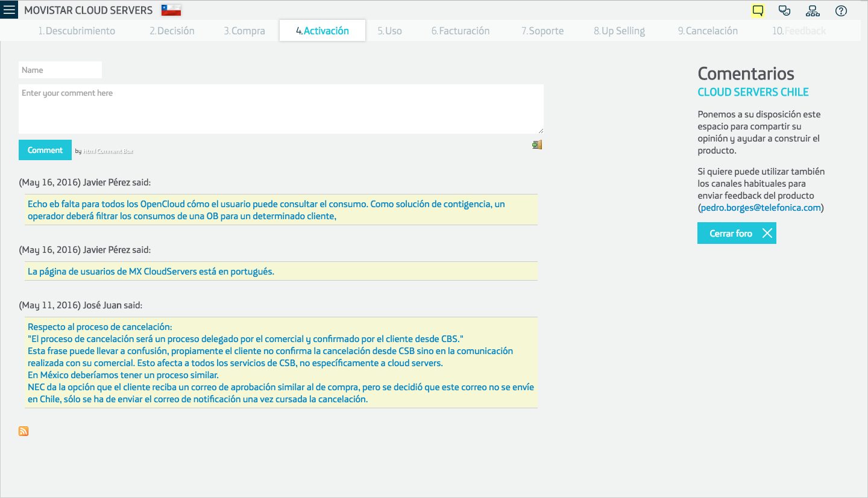Image resolution: width=868 pixels, height=498 pixels.
Task: Open the pedro.borges@telefonica.com email link
Action: click(x=761, y=208)
